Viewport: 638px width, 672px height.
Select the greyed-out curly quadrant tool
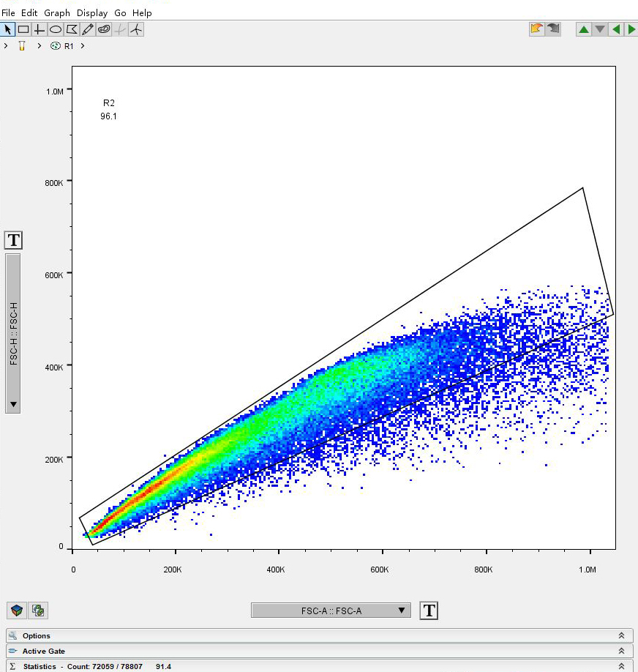pos(121,29)
